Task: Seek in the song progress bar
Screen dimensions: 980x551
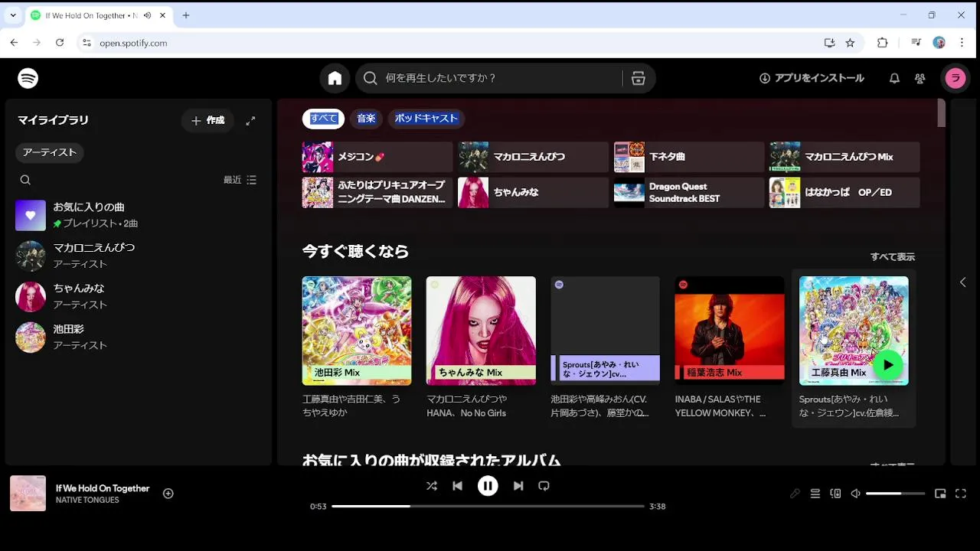Action: [488, 507]
